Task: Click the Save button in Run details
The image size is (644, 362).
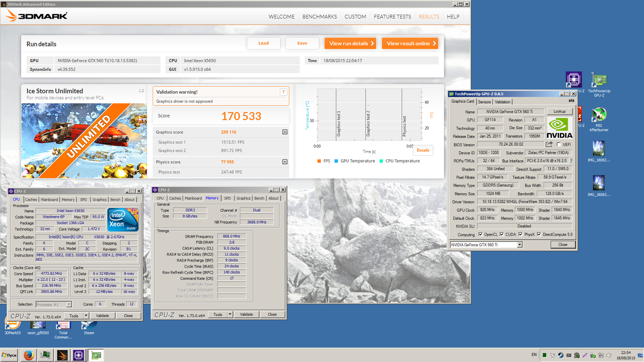Action: coord(302,43)
